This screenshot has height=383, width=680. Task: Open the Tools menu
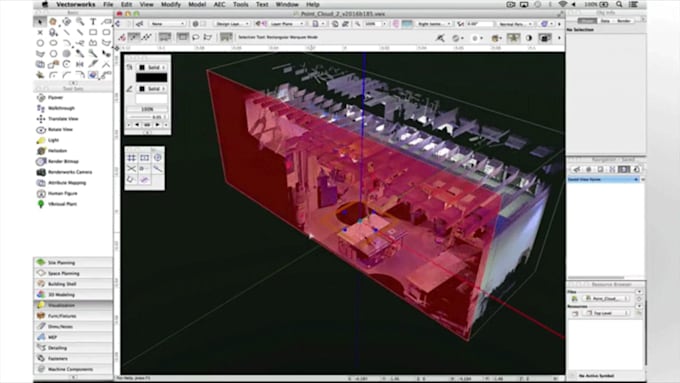tap(240, 4)
